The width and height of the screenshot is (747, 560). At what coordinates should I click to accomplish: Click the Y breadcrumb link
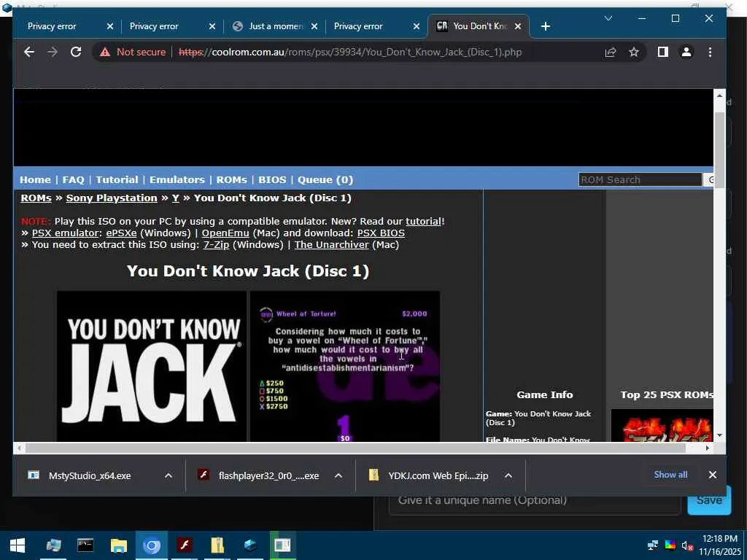click(x=175, y=198)
